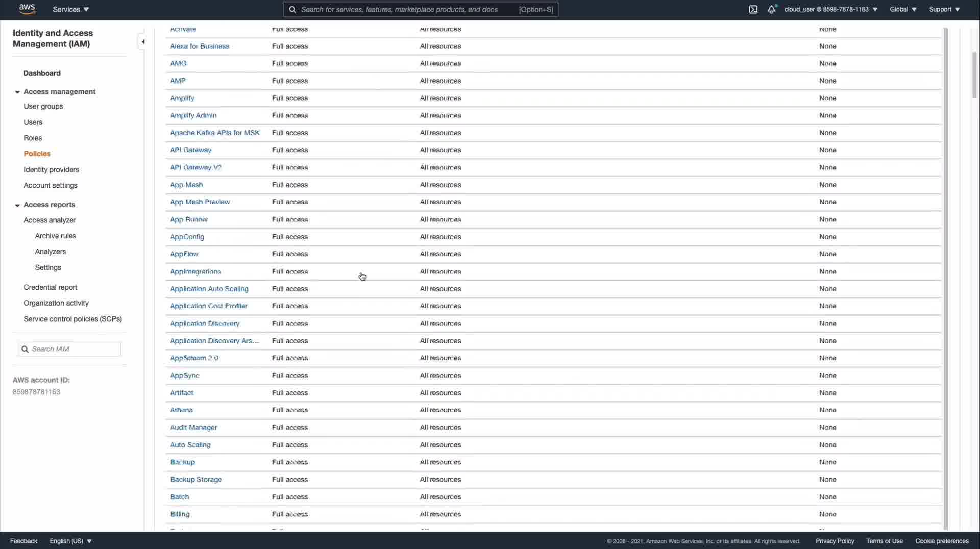This screenshot has width=980, height=549.
Task: Open the API Gateway V2 service link
Action: point(196,167)
